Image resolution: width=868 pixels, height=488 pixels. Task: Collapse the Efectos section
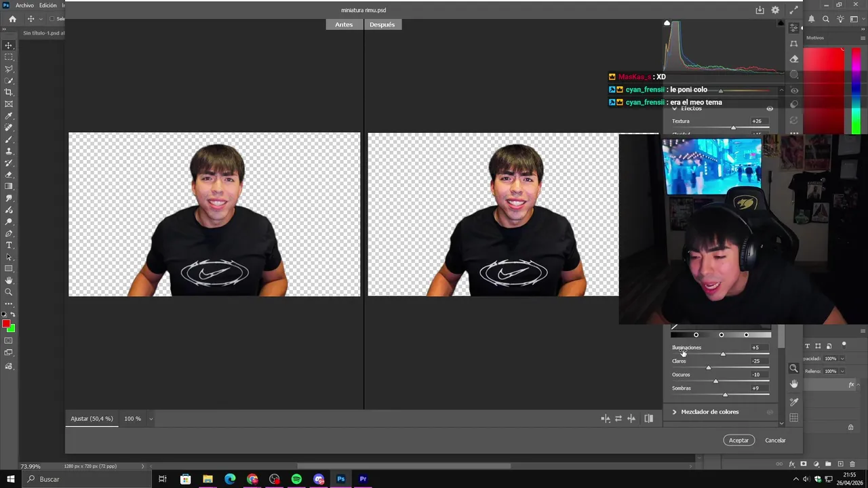(674, 108)
